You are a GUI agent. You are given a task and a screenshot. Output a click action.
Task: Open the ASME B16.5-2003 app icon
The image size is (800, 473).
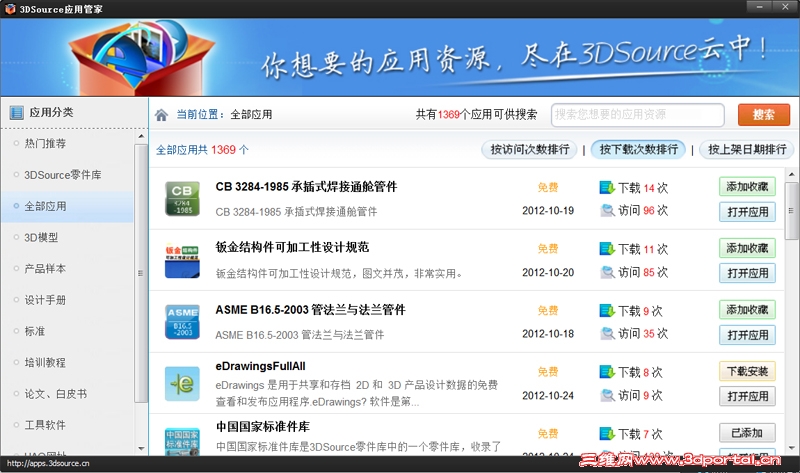[x=182, y=322]
